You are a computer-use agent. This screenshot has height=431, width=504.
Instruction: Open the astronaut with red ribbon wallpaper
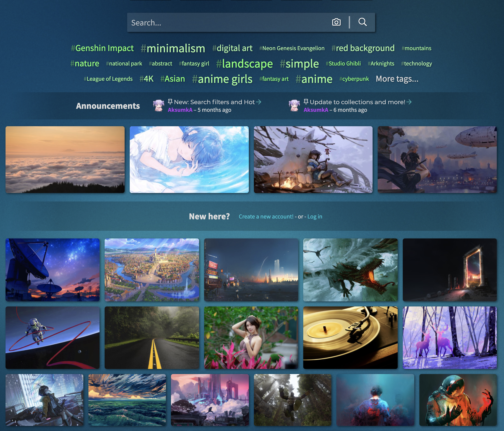click(53, 337)
